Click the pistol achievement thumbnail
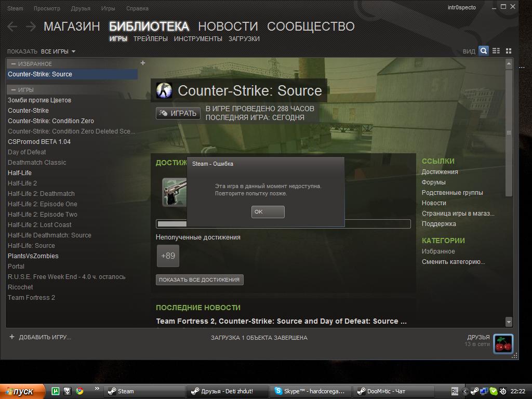Screen dimensions: 532x399 [175, 192]
